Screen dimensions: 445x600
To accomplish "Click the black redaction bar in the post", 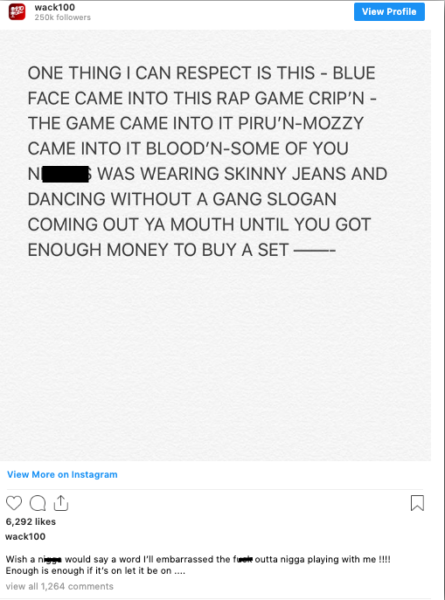I will click(x=65, y=174).
